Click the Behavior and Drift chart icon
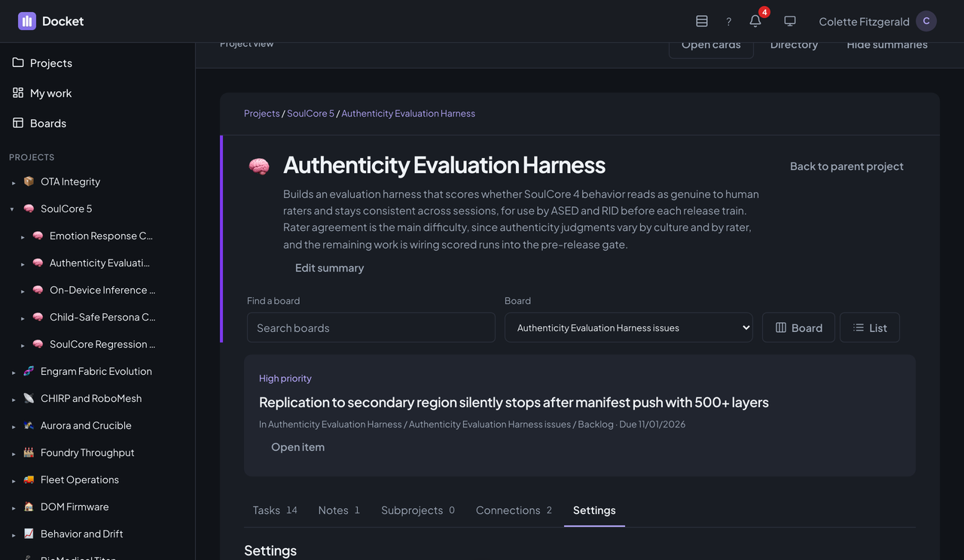The height and width of the screenshot is (560, 964). tap(29, 534)
